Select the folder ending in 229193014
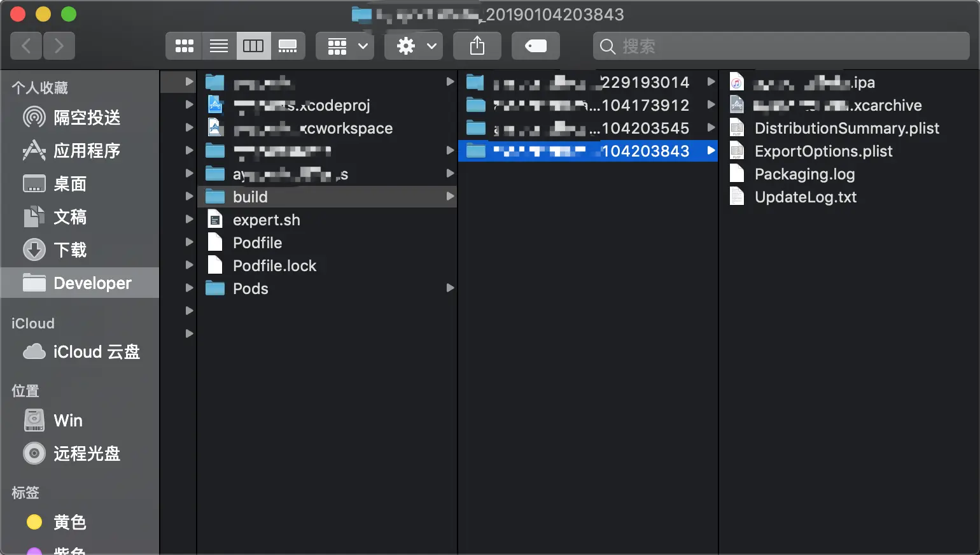 [x=588, y=82]
